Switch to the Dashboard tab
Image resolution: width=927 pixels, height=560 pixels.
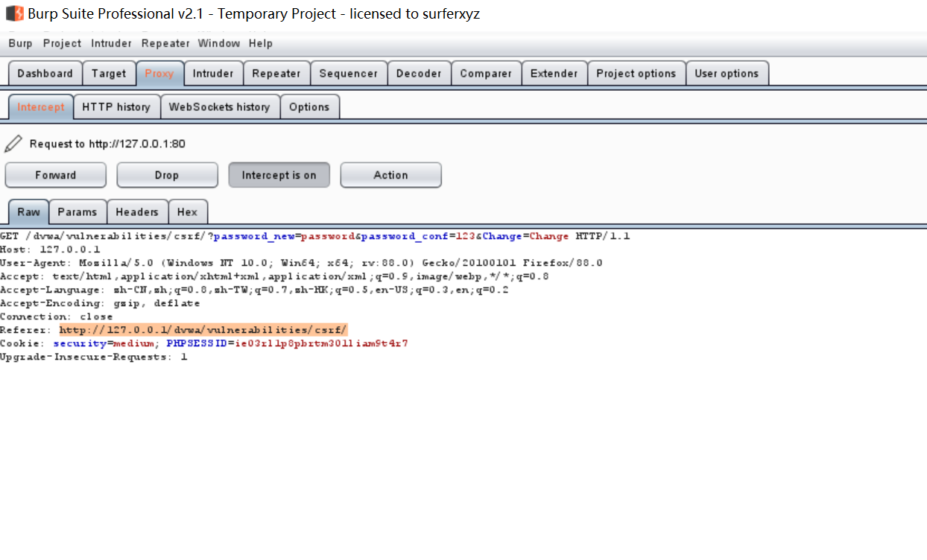[x=45, y=74]
